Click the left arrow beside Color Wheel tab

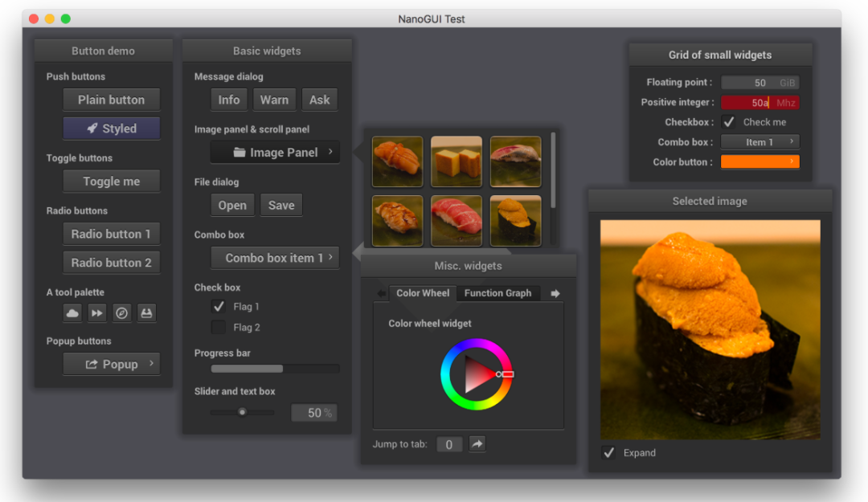click(382, 293)
